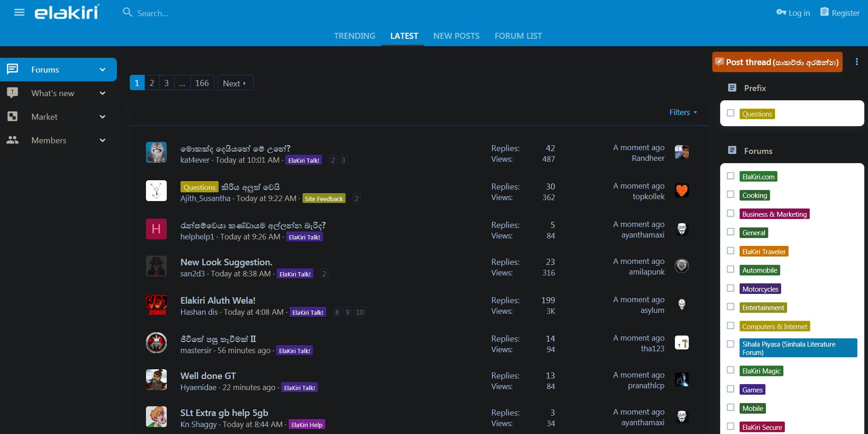Open the 'New Look Suggestion.' thread
The image size is (868, 434).
point(226,262)
